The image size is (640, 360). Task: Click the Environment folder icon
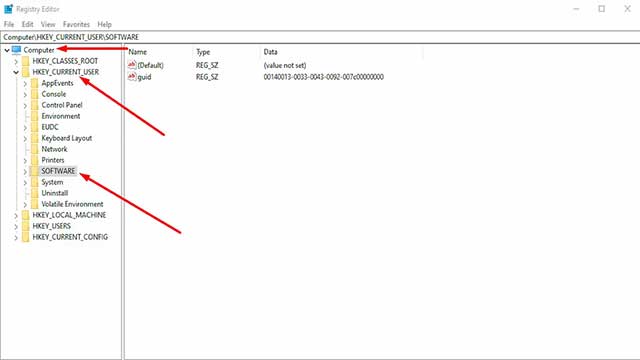(35, 116)
